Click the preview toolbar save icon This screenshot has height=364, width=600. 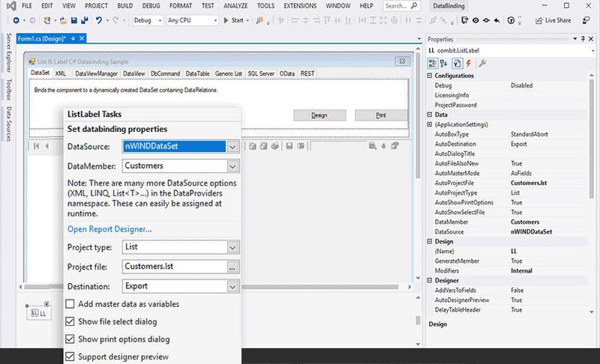(289, 146)
